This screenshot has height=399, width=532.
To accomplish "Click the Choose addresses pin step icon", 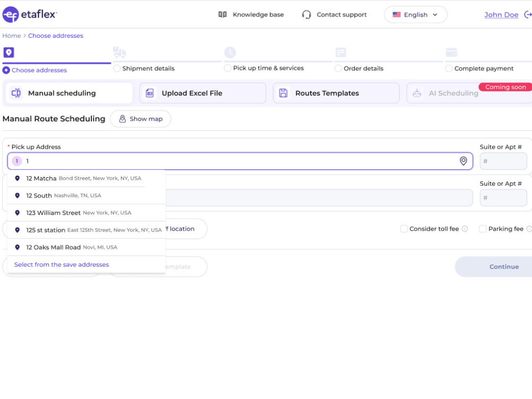I will [x=9, y=53].
